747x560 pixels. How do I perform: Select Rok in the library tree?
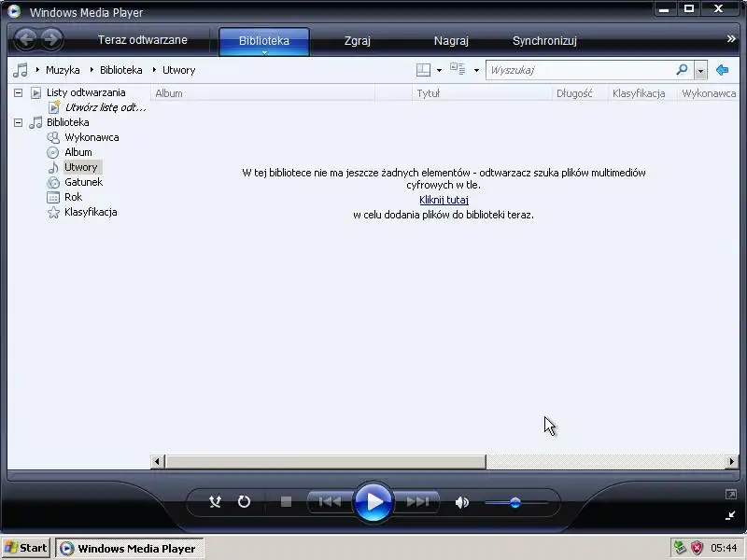[x=74, y=197]
